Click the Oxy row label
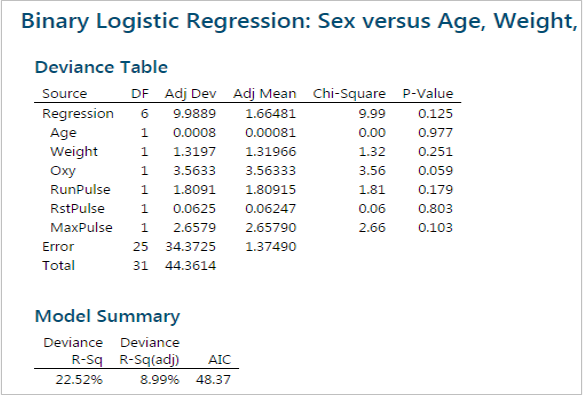The height and width of the screenshot is (395, 583). (63, 171)
